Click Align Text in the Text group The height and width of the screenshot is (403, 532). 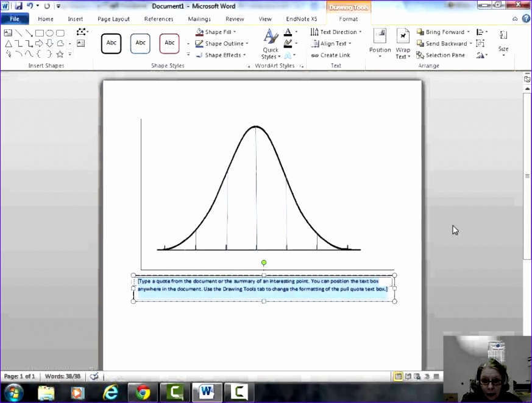(333, 43)
